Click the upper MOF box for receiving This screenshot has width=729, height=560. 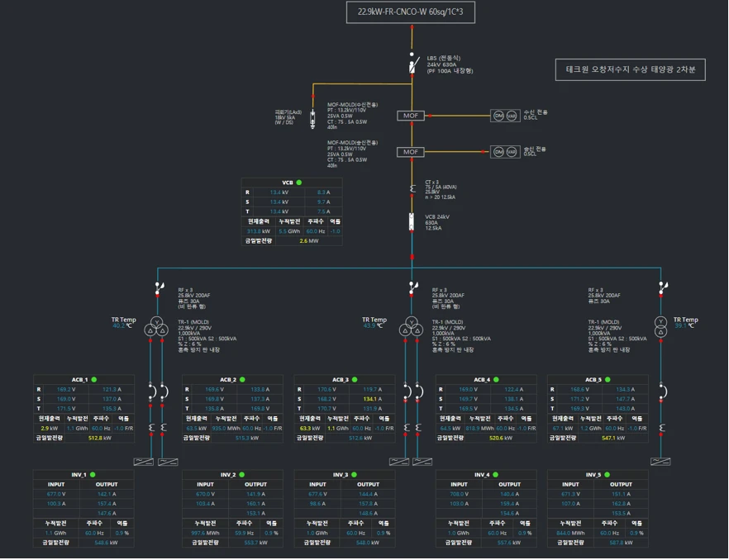tap(411, 116)
